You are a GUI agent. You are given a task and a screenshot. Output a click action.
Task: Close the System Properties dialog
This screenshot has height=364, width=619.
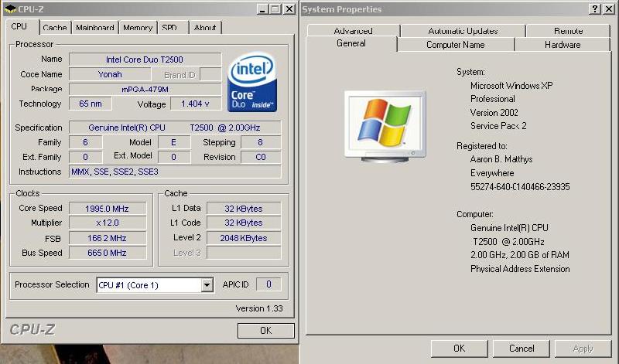click(x=609, y=9)
